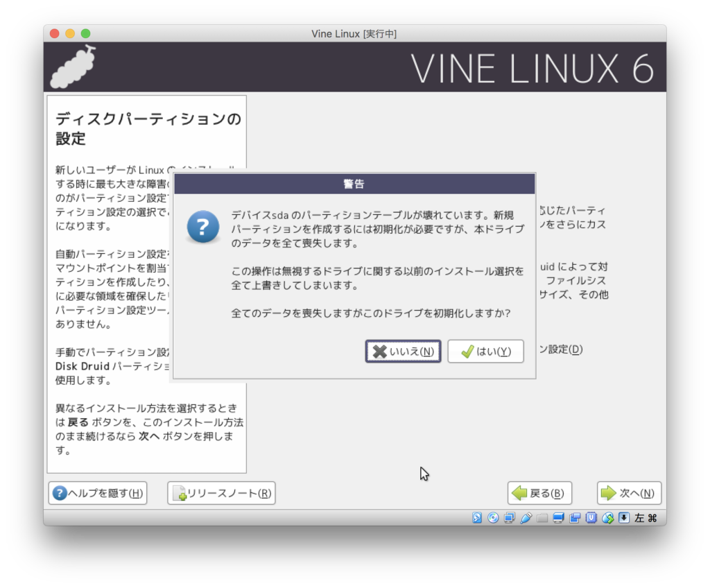Open リリースノート(R) release notes

[221, 493]
